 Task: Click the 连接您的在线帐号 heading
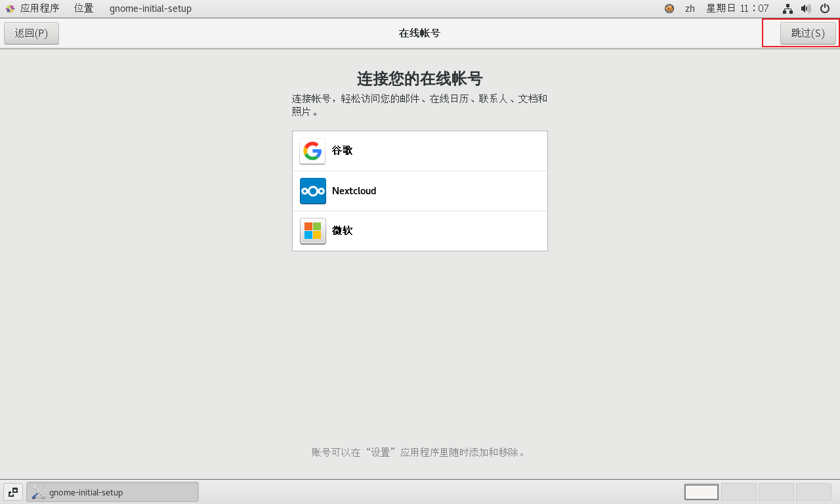420,79
